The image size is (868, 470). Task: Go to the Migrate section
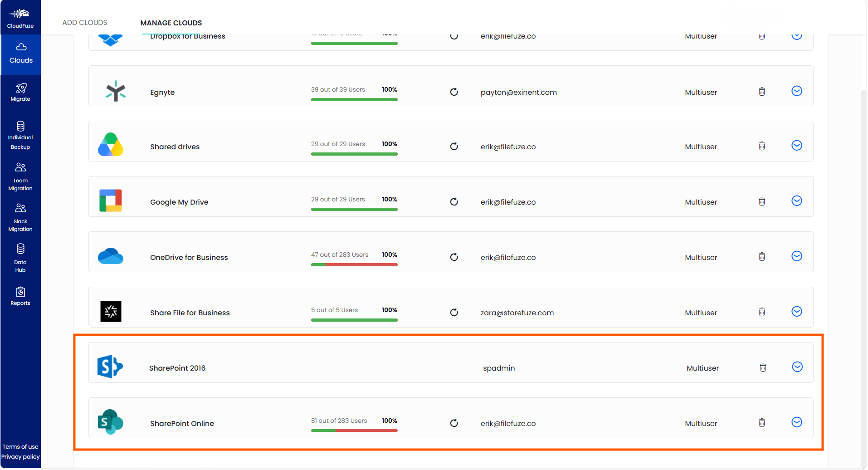pos(20,93)
